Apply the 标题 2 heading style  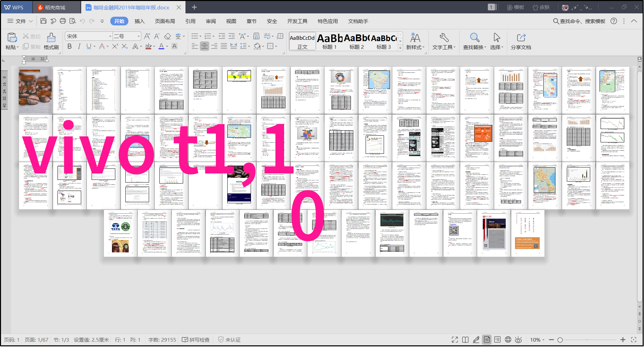tap(357, 41)
